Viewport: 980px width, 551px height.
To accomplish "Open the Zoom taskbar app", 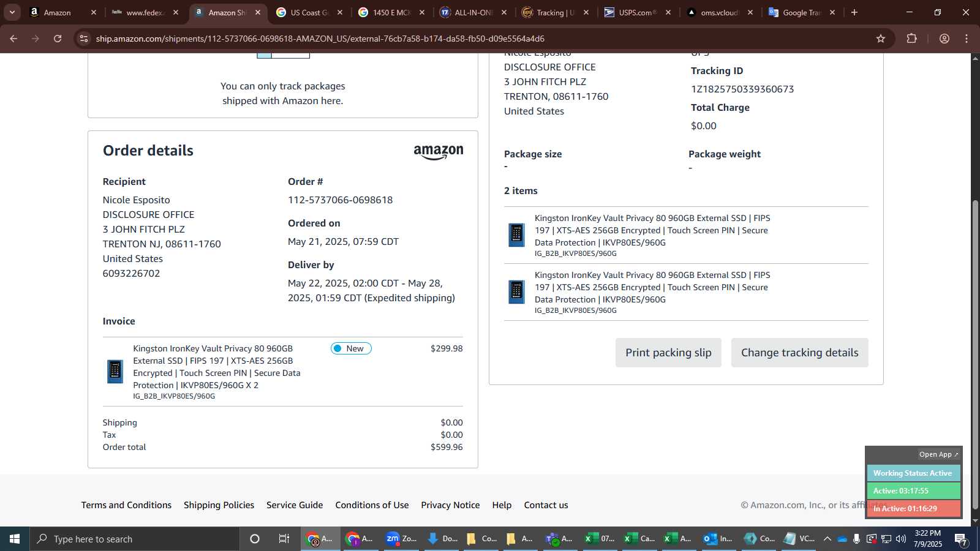I will 401,539.
